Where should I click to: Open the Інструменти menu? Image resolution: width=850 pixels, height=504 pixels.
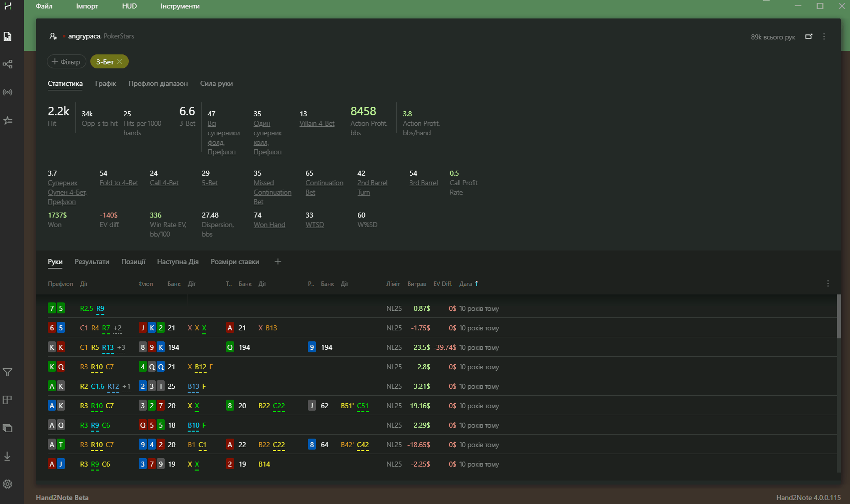(x=180, y=6)
